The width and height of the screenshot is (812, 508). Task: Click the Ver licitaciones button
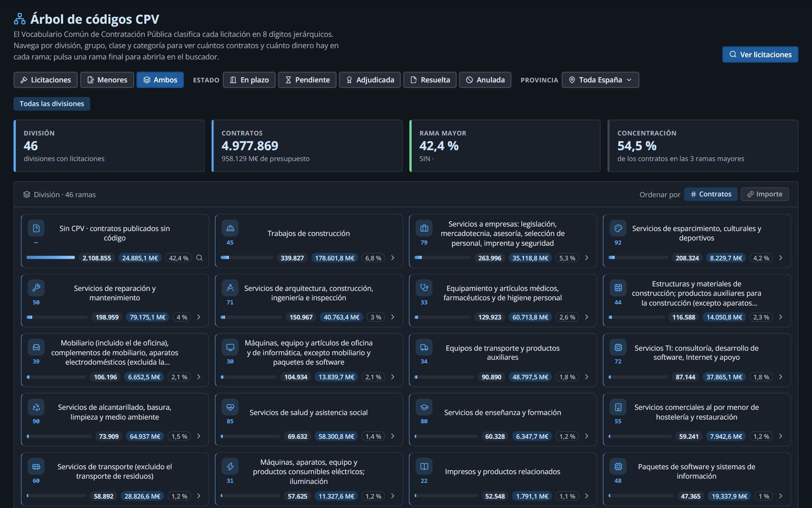(x=760, y=55)
